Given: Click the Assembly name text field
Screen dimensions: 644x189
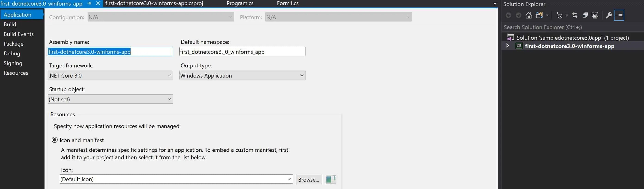Looking at the screenshot, I should pyautogui.click(x=110, y=51).
